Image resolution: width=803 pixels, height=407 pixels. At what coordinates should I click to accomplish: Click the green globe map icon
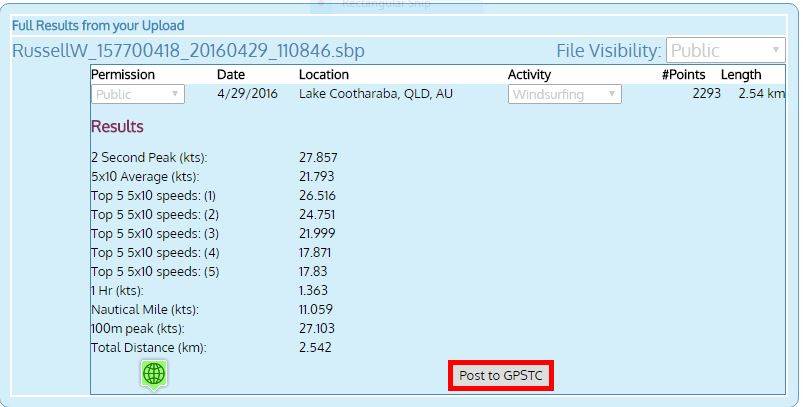point(154,374)
